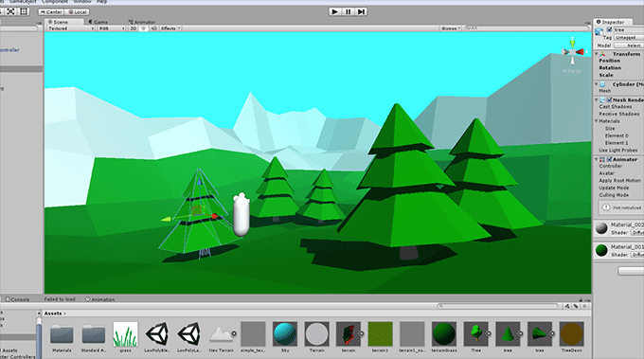Select the New Terrain asset
This screenshot has width=644, height=359.
point(221,337)
